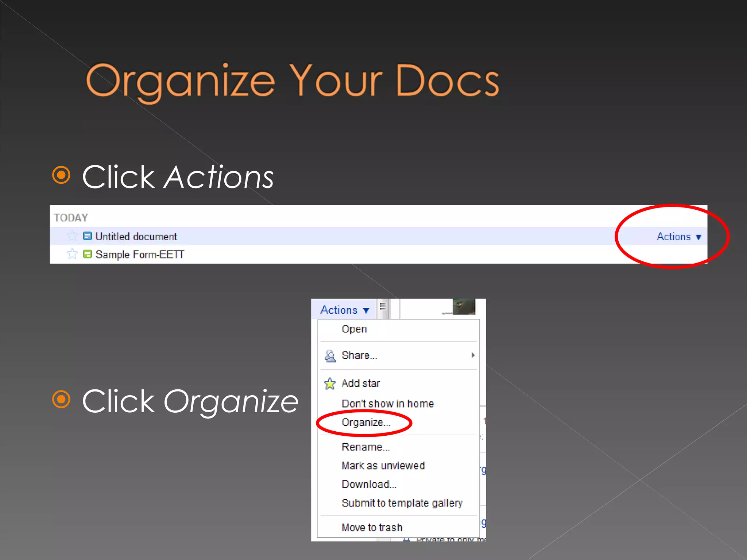
Task: Toggle star on Sample Form-EETT row
Action: (x=72, y=254)
